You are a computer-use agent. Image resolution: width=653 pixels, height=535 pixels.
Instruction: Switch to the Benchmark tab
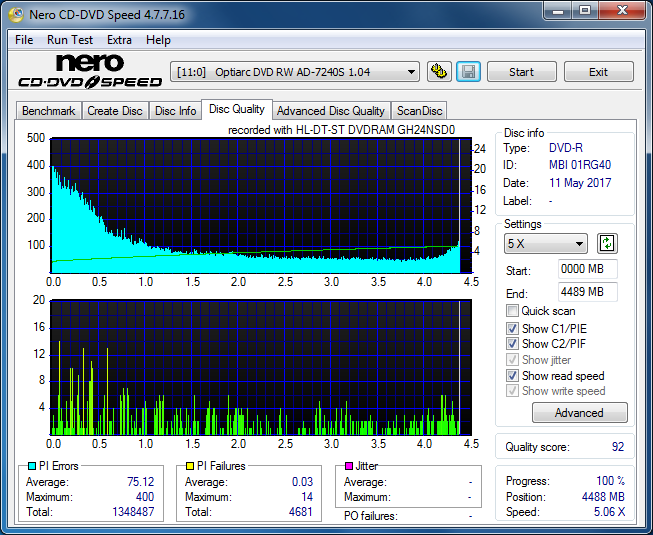point(48,111)
